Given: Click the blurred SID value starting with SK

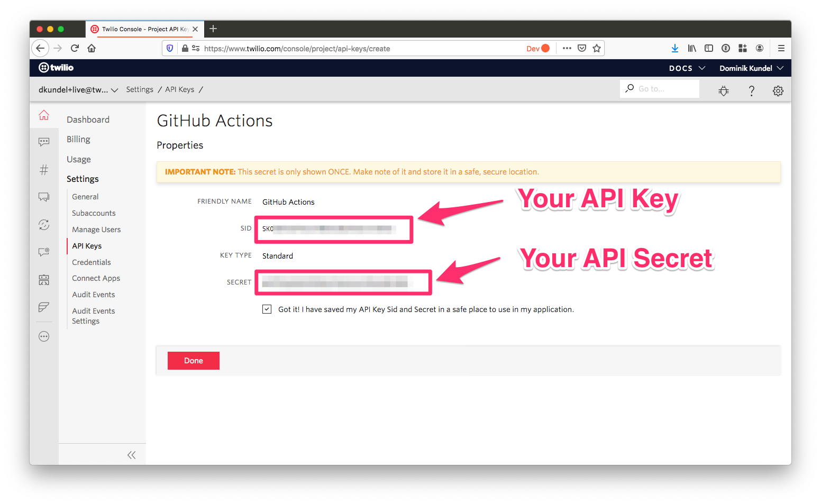Looking at the screenshot, I should (329, 229).
